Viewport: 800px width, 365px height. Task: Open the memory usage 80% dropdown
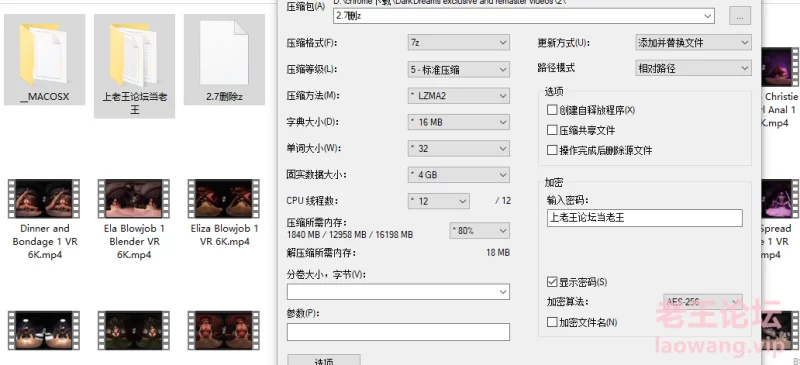[x=479, y=230]
